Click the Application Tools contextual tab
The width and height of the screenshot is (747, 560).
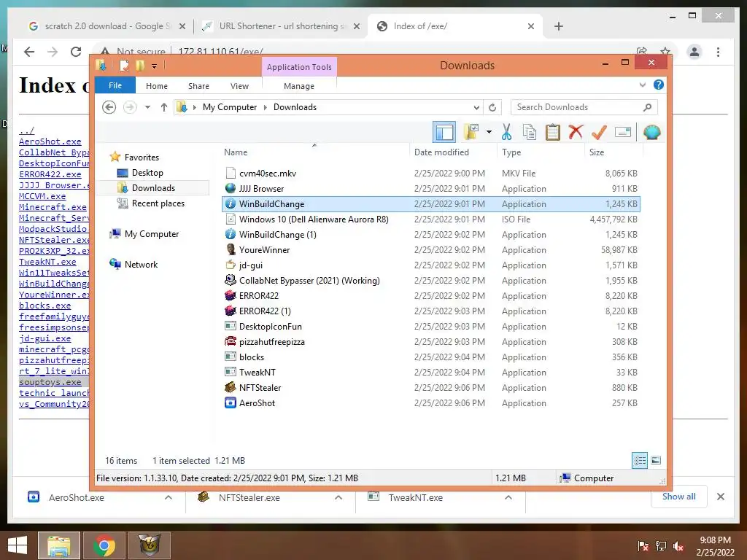299,66
